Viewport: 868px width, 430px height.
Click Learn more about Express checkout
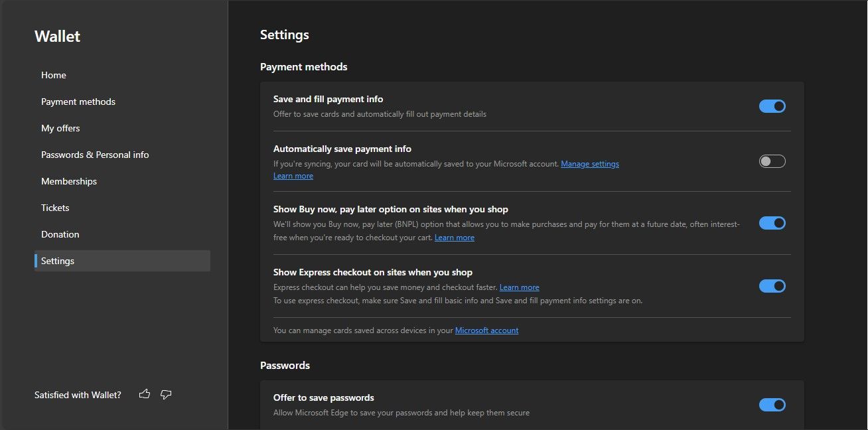(x=519, y=287)
